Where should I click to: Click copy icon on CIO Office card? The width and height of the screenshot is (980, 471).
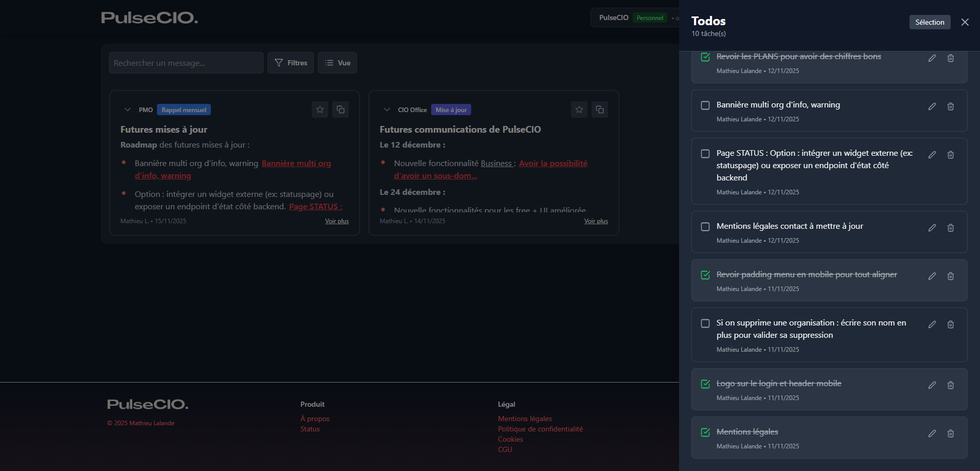(600, 110)
